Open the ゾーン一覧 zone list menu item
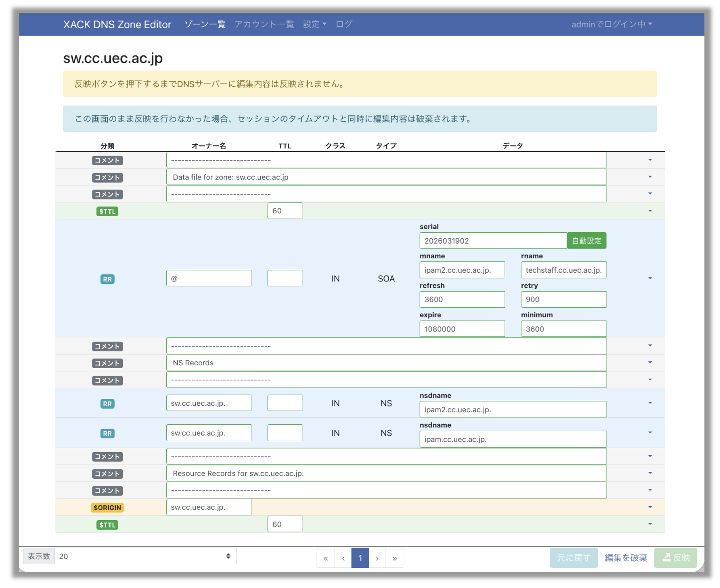This screenshot has width=720, height=588. pyautogui.click(x=205, y=24)
